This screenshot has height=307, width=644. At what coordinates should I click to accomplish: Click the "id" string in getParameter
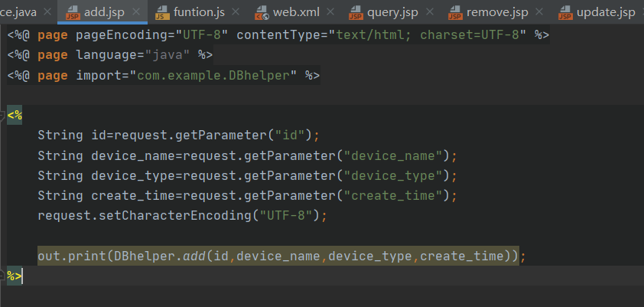pyautogui.click(x=291, y=136)
